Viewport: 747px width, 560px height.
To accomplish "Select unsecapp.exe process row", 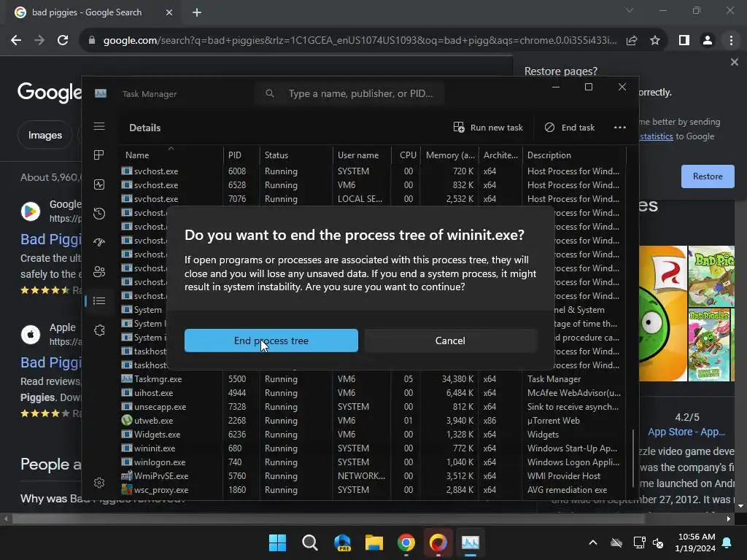I will click(x=373, y=407).
